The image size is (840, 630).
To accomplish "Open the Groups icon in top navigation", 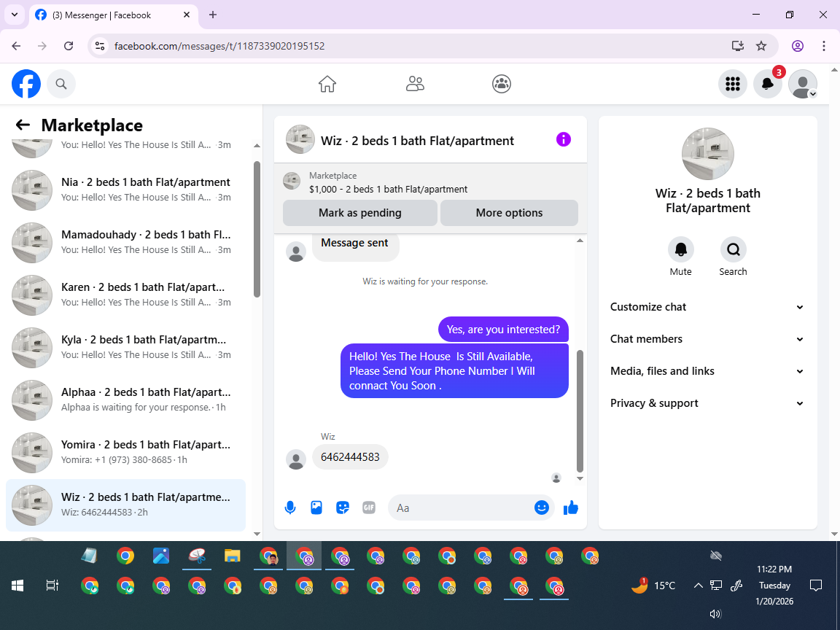I will [x=502, y=84].
